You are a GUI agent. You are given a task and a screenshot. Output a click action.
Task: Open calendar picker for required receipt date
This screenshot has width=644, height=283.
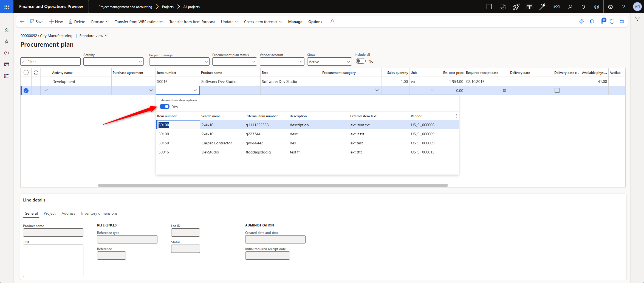pyautogui.click(x=504, y=90)
